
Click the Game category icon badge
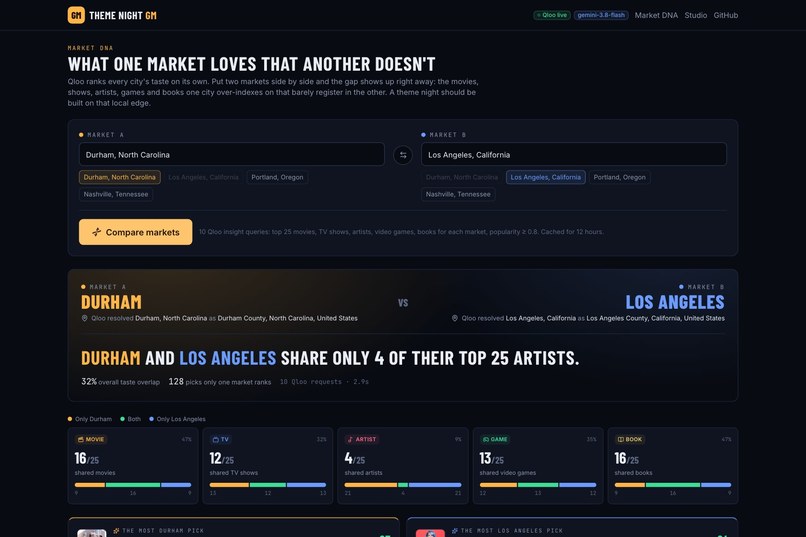tap(495, 439)
